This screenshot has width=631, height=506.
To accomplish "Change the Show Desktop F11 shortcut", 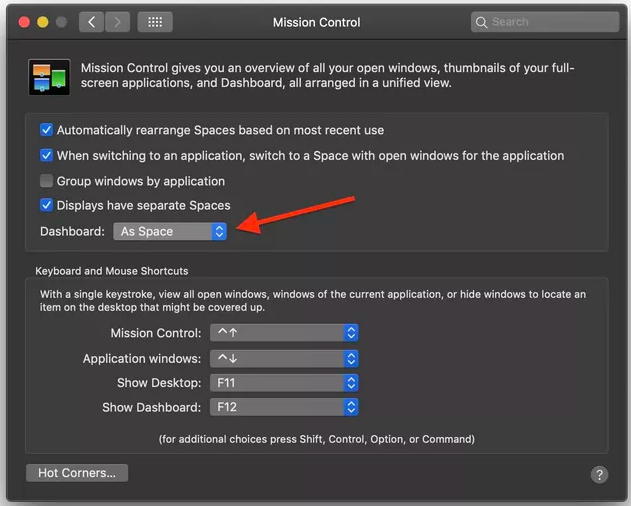I will point(284,382).
